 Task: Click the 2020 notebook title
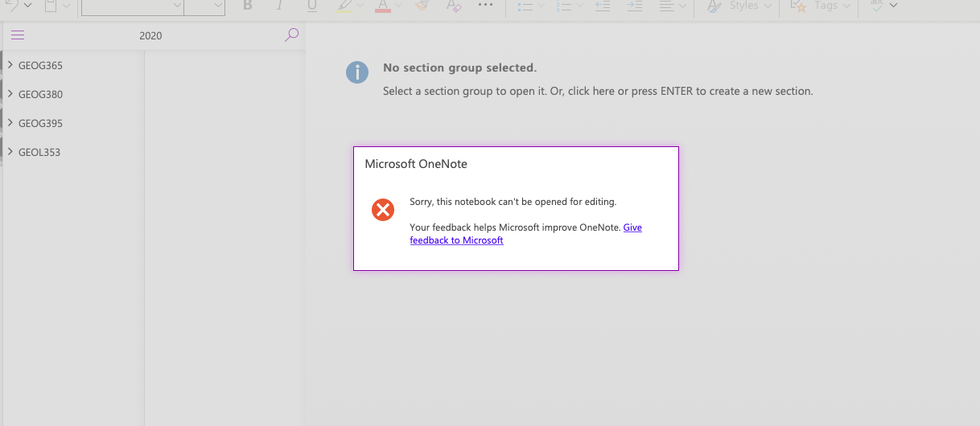[x=150, y=36]
